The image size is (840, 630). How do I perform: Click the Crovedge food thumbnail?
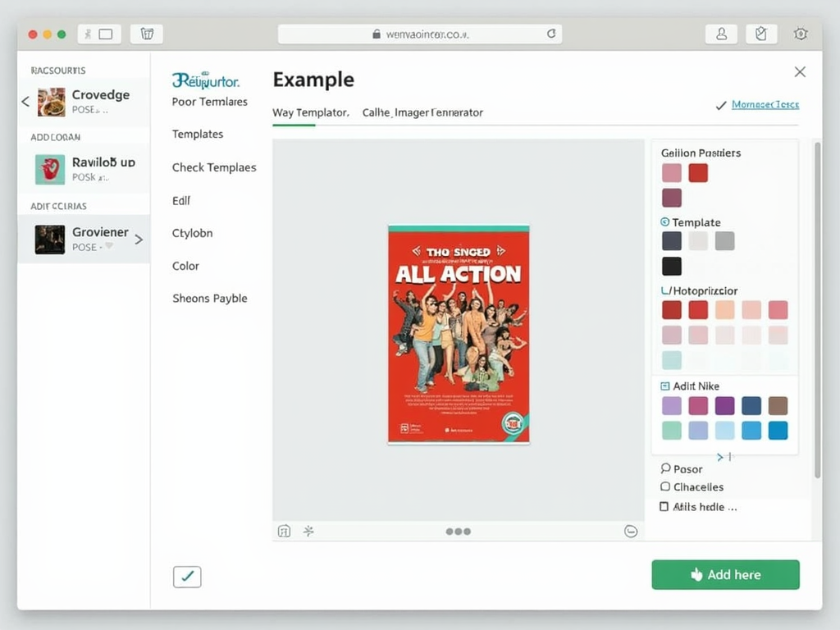51,102
